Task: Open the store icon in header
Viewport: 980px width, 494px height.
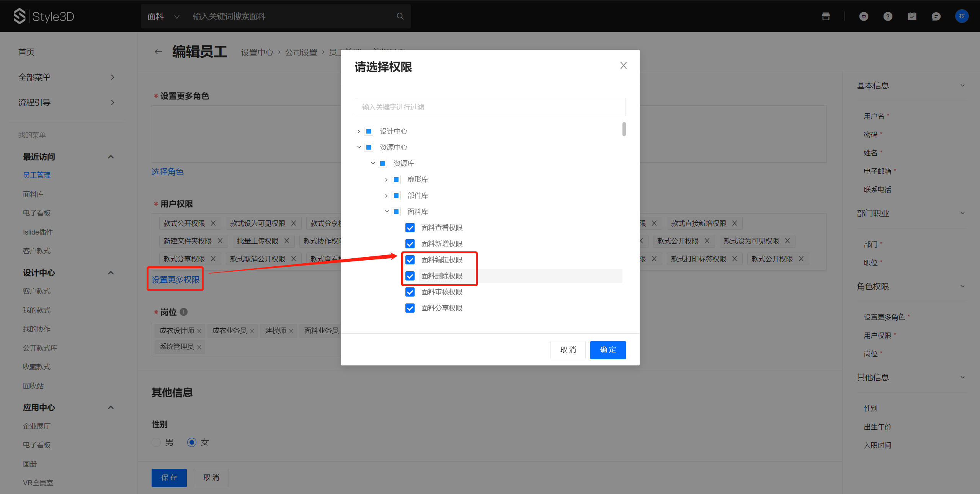Action: 826,16
